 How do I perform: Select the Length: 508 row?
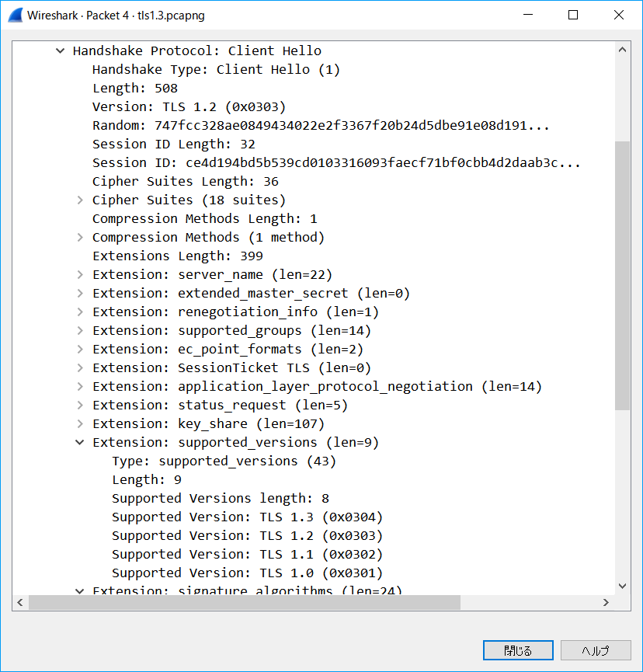point(135,89)
